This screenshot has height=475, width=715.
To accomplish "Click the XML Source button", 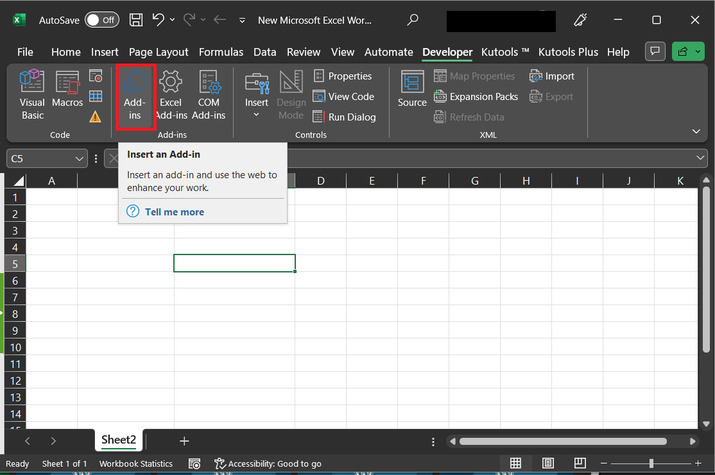I will click(412, 90).
